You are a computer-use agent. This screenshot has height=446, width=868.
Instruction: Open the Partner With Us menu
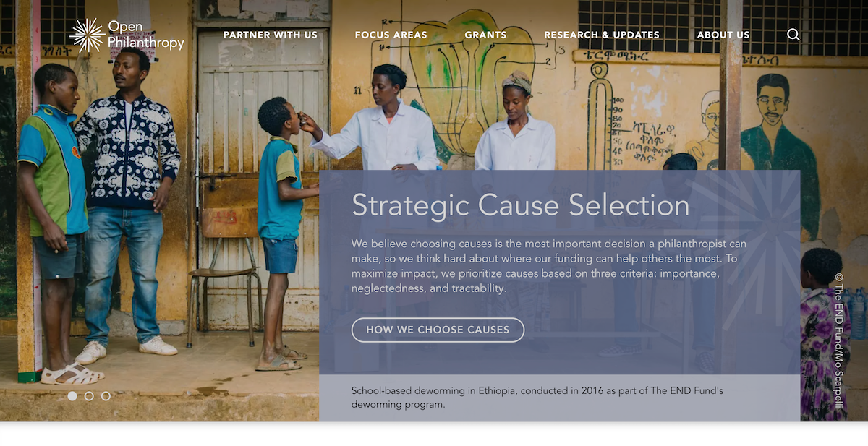click(271, 35)
